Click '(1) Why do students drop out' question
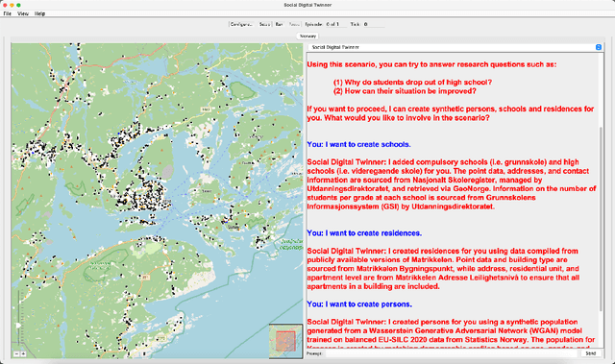Image resolution: width=615 pixels, height=364 pixels. (x=412, y=83)
